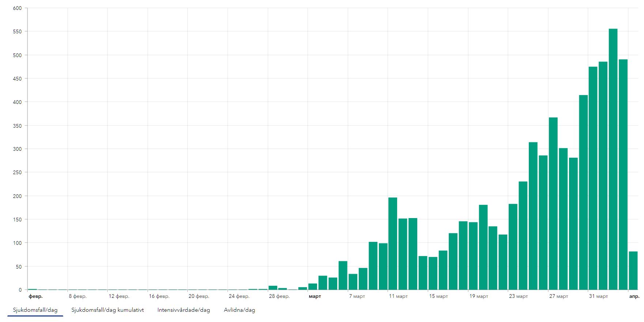644x322 pixels.
Task: Select the last short bar at the right edge
Action: pyautogui.click(x=633, y=271)
